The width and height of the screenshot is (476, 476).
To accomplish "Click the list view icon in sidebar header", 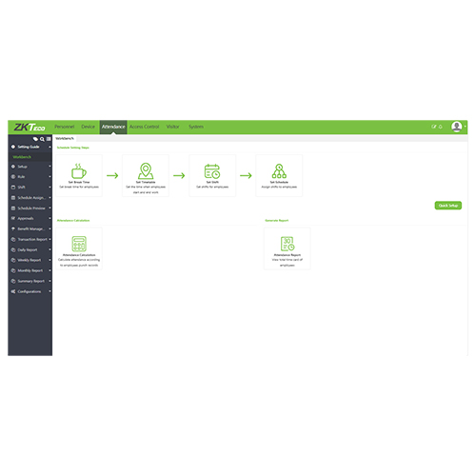I will pyautogui.click(x=49, y=139).
